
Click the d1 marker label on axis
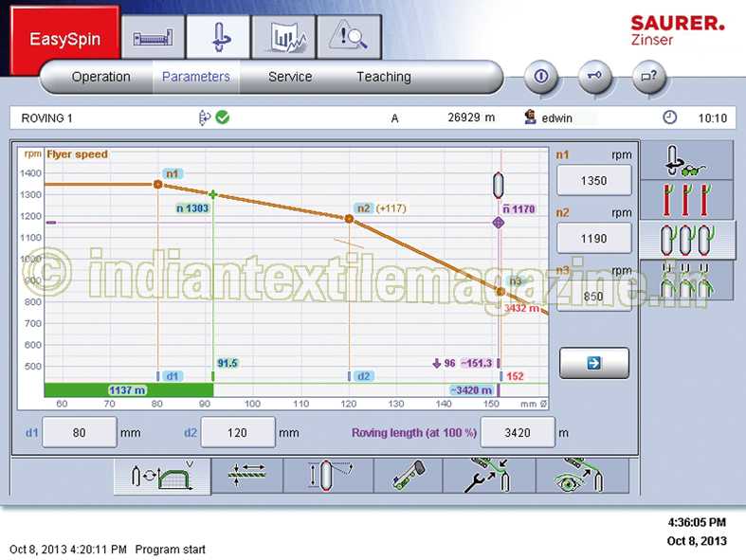click(x=173, y=376)
